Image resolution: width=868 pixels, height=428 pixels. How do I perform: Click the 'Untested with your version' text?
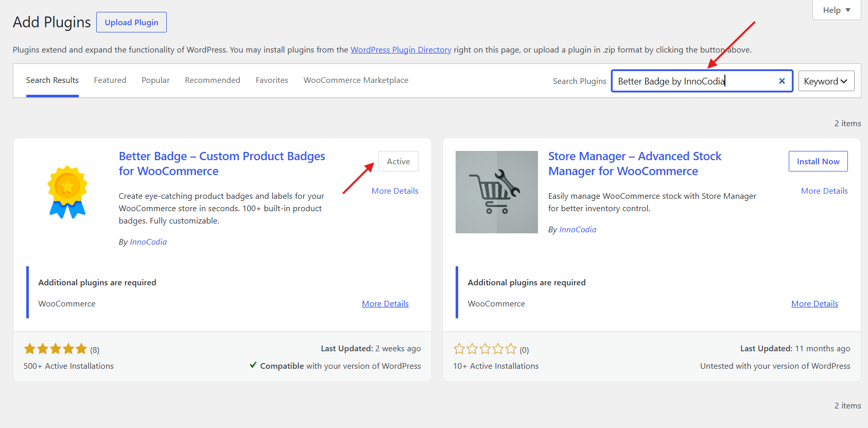click(x=775, y=366)
